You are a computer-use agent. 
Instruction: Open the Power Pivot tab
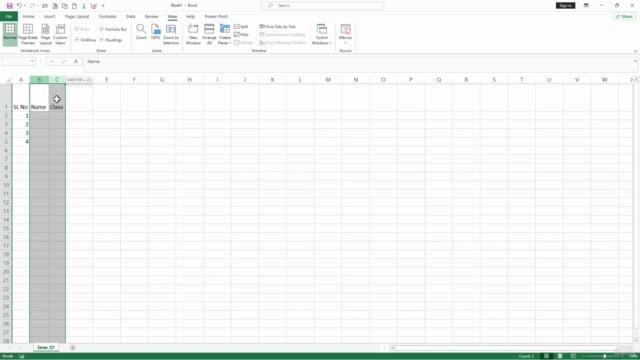[x=216, y=17]
